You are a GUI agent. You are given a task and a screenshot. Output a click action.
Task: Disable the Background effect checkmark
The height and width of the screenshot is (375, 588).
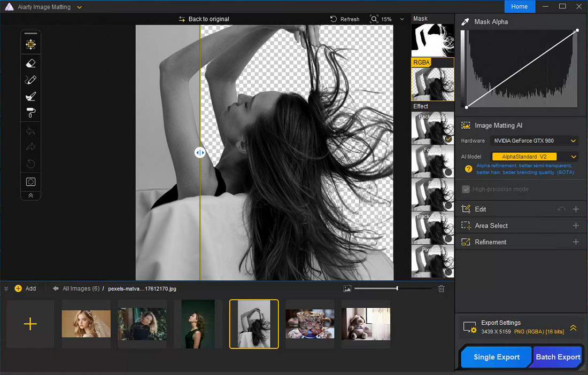(448, 139)
